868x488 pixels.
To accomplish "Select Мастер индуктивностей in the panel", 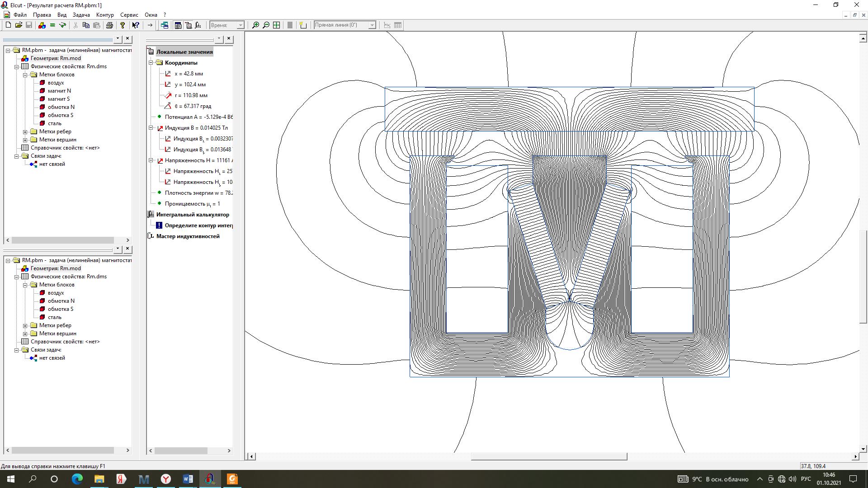I will [x=188, y=236].
